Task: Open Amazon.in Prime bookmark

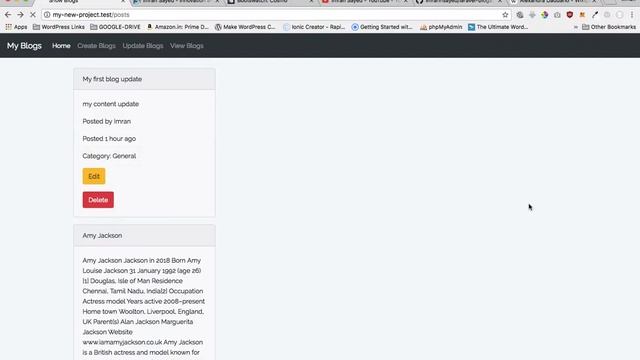Action: click(177, 27)
